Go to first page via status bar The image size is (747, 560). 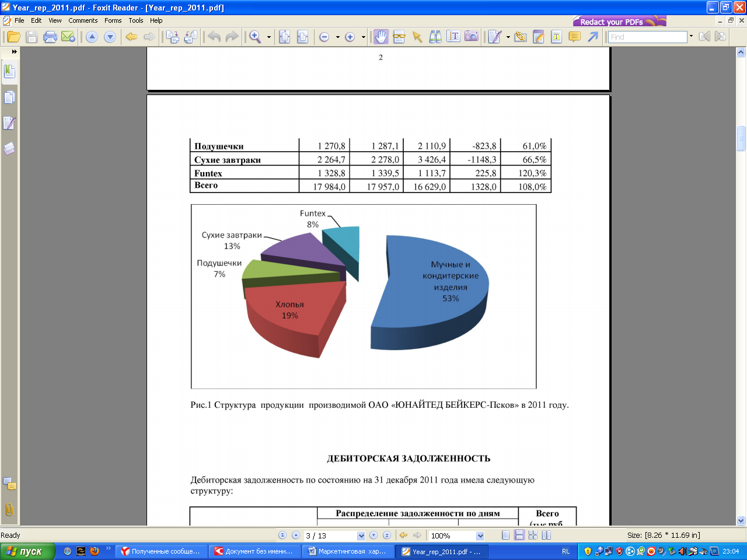coord(282,535)
